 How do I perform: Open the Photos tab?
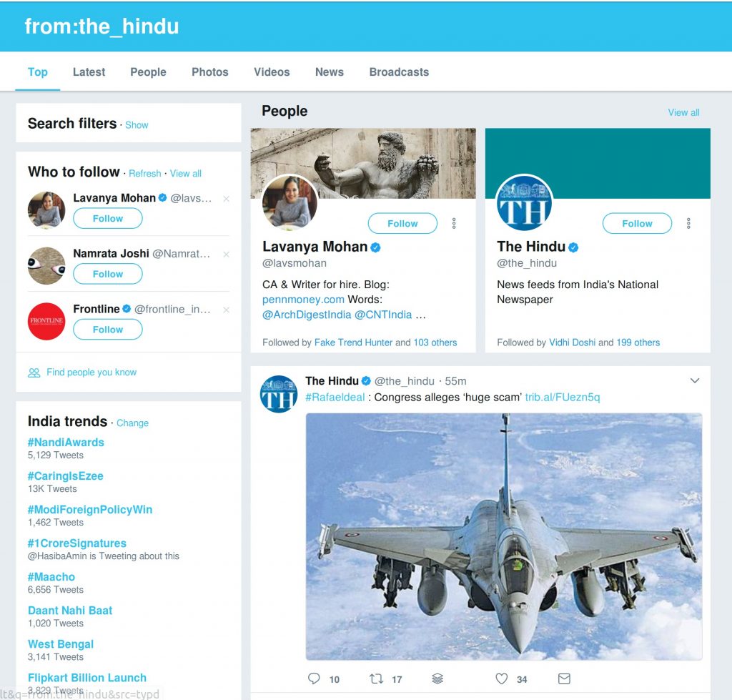coord(209,72)
